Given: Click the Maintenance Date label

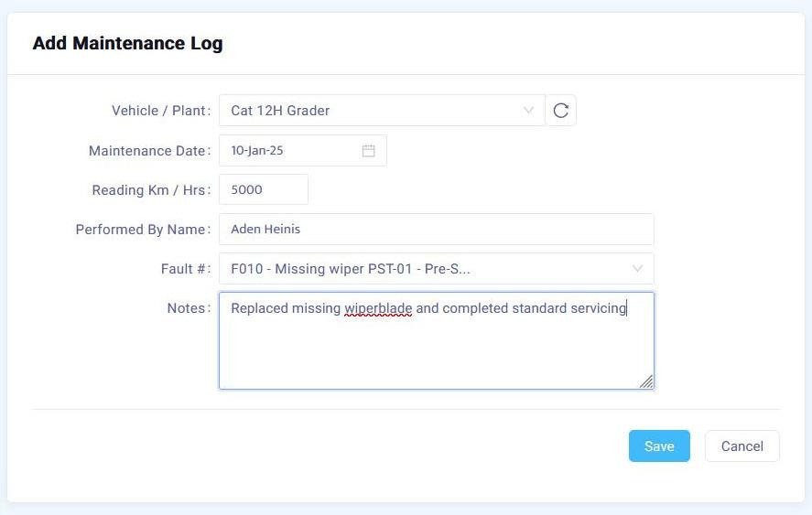Looking at the screenshot, I should click(148, 151).
